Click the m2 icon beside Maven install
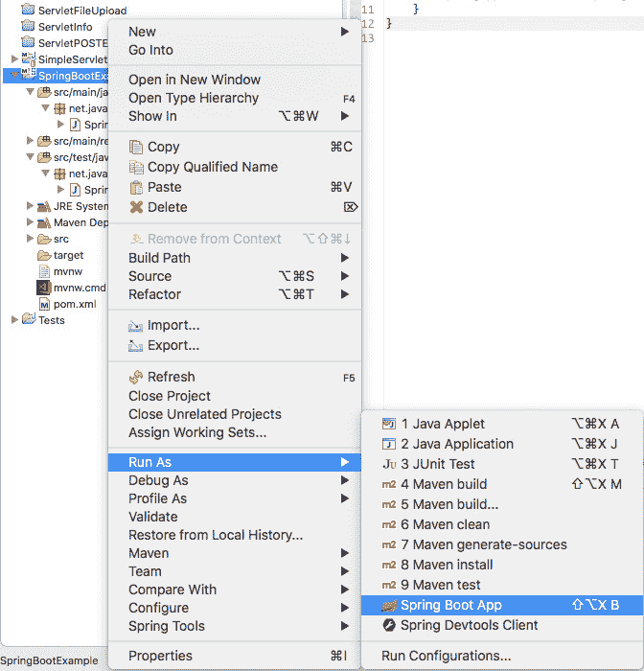The height and width of the screenshot is (671, 644). (x=389, y=565)
